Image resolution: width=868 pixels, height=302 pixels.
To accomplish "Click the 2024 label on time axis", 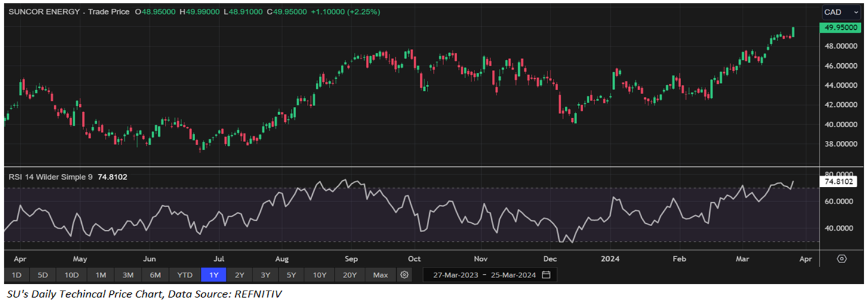I will [611, 260].
